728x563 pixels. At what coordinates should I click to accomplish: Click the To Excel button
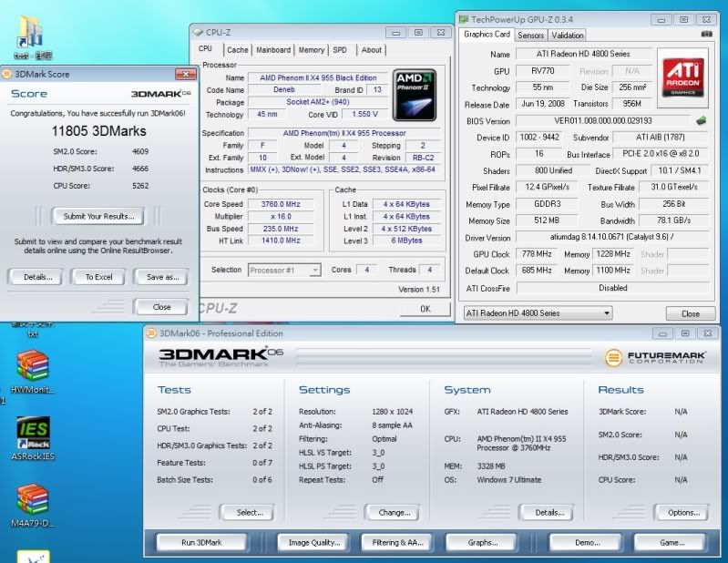pos(98,277)
